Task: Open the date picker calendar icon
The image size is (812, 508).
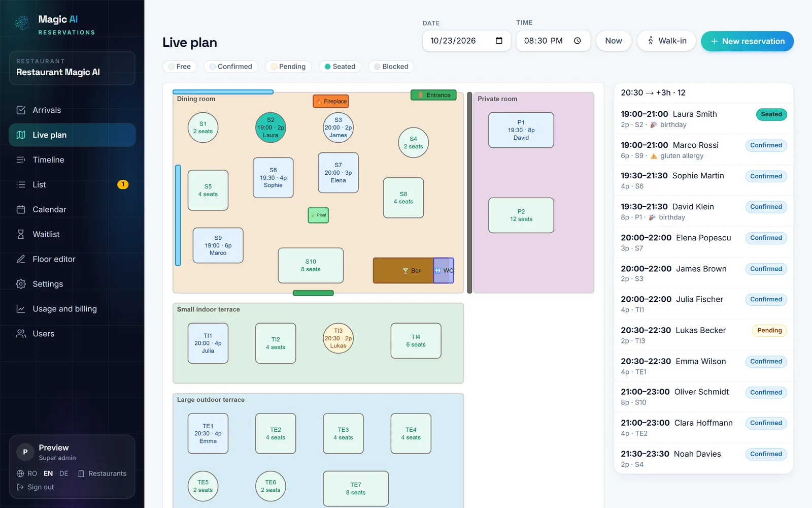Action: pyautogui.click(x=499, y=41)
